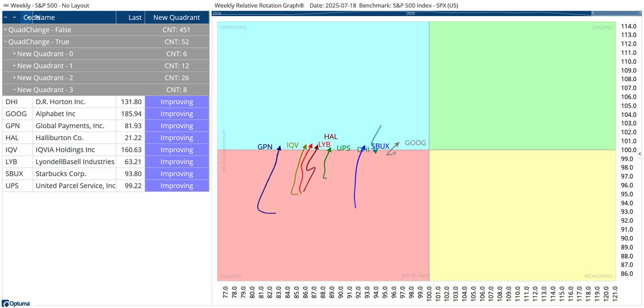Click the IQV label on the rotation graph
Screen dimensions: 644x308
click(292, 145)
